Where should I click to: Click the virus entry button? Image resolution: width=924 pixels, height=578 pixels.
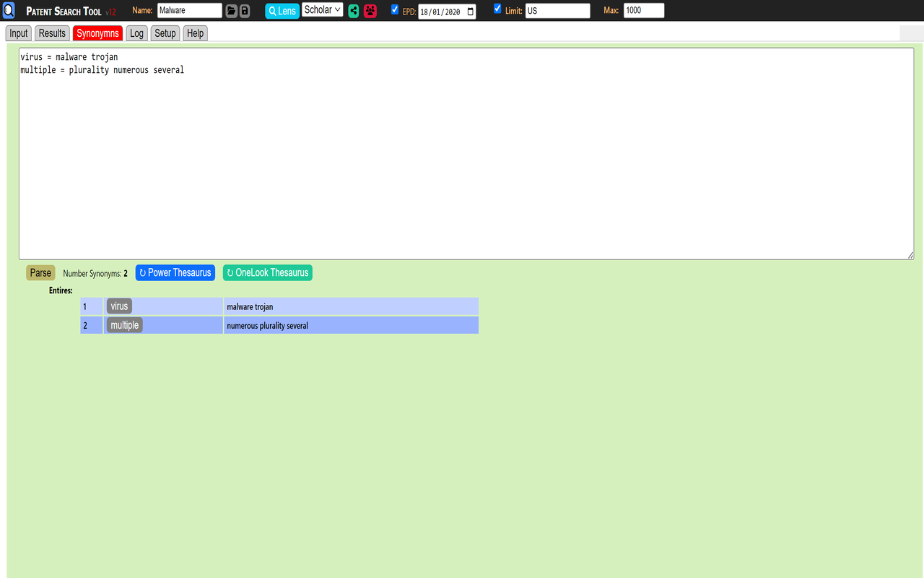(119, 306)
